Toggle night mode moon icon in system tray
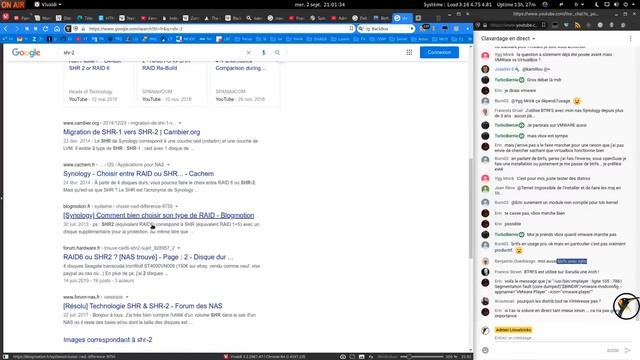 tap(597, 4)
